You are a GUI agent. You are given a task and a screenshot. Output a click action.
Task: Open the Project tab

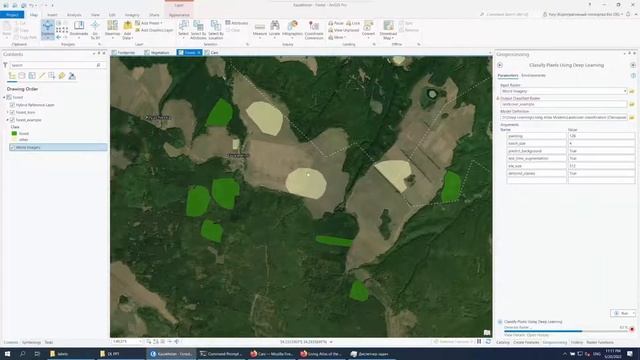tap(12, 15)
